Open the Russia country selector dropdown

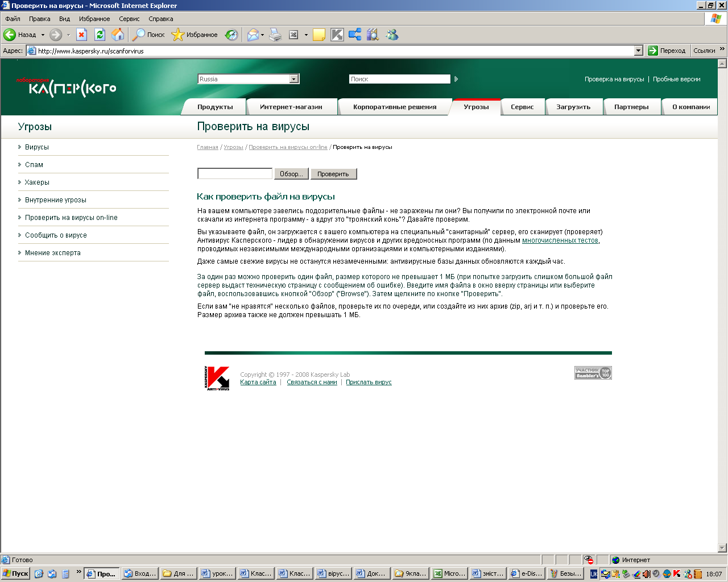249,79
